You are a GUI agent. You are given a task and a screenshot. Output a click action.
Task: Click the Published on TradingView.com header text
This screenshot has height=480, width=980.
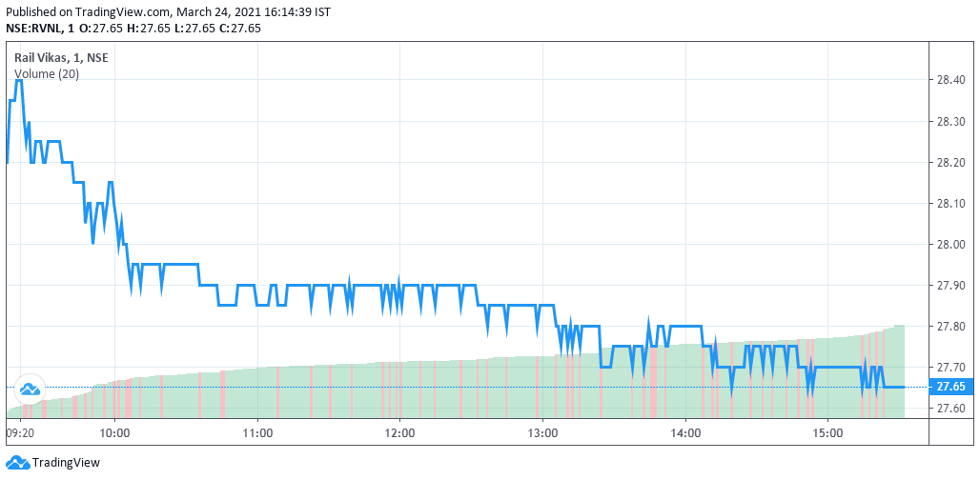pos(89,11)
